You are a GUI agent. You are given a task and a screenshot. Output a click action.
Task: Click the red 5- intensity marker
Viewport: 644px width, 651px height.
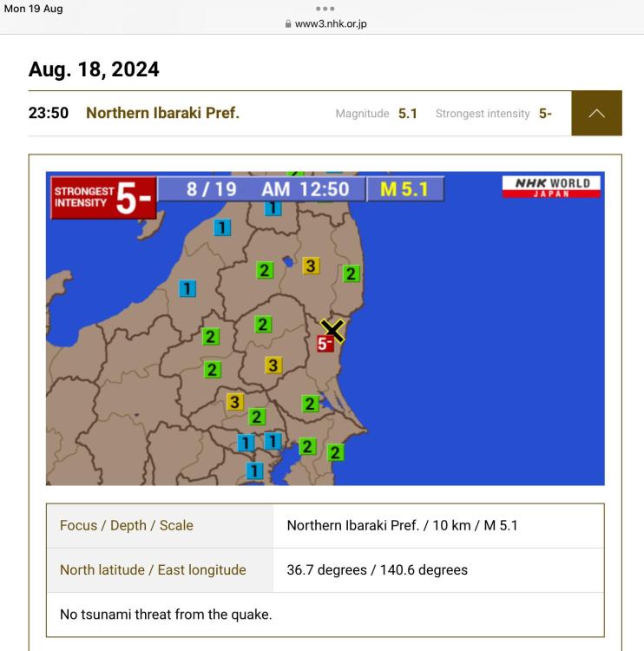pyautogui.click(x=325, y=344)
